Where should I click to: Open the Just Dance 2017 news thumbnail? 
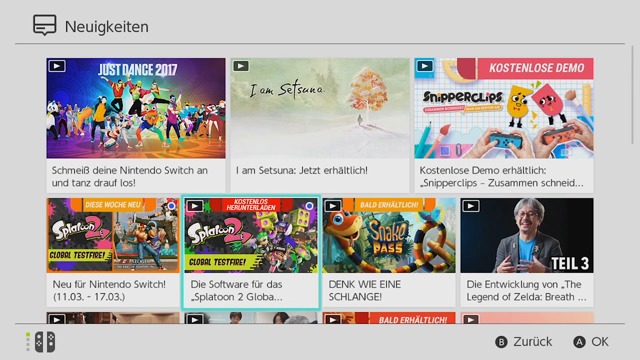click(136, 108)
